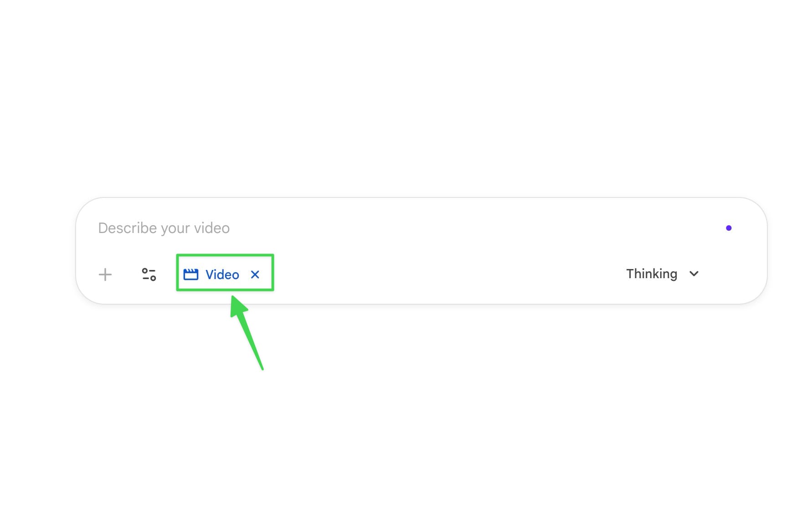Show tools menu beside the plus icon
812x508 pixels.
tap(149, 274)
